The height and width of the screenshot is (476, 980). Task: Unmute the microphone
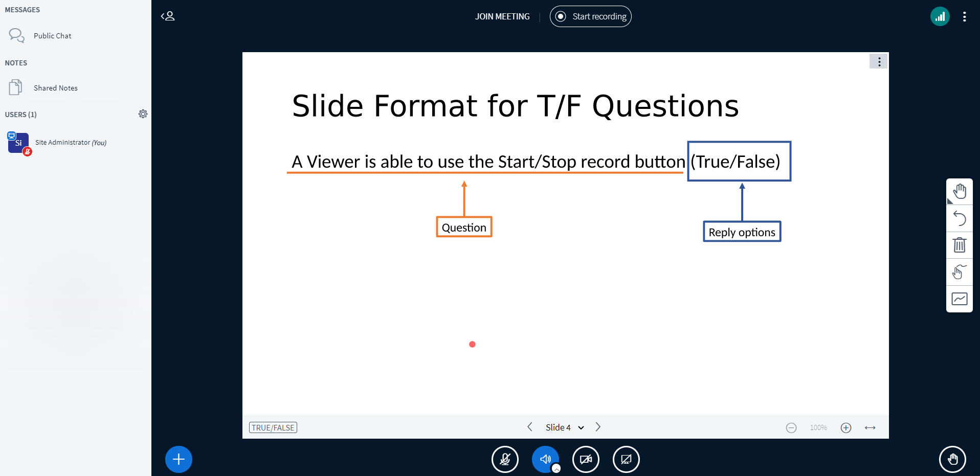(505, 459)
